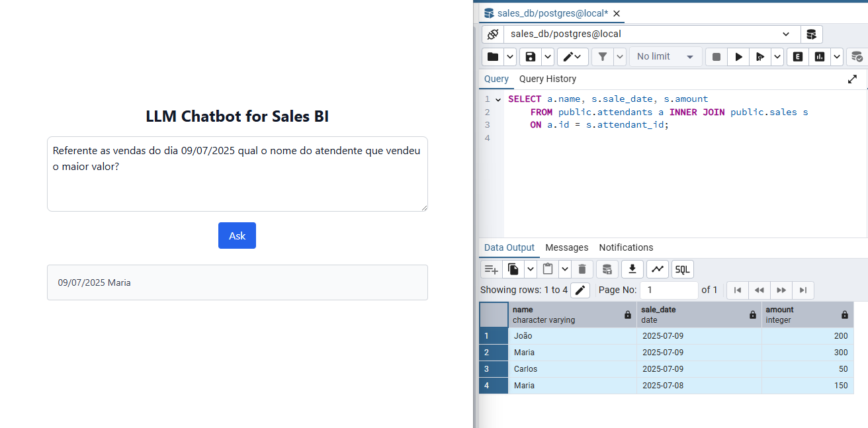This screenshot has height=428, width=868.
Task: Click the Commit database icon
Action: [x=857, y=57]
